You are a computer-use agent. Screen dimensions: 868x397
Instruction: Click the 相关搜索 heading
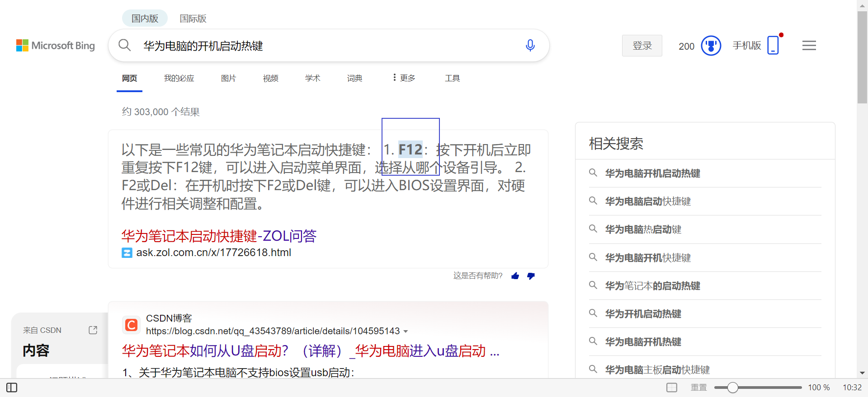tap(616, 144)
